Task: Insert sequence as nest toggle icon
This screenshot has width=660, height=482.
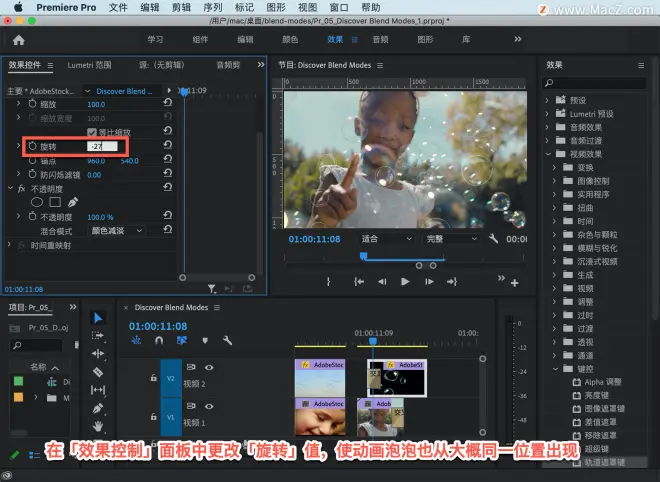Action: (136, 340)
